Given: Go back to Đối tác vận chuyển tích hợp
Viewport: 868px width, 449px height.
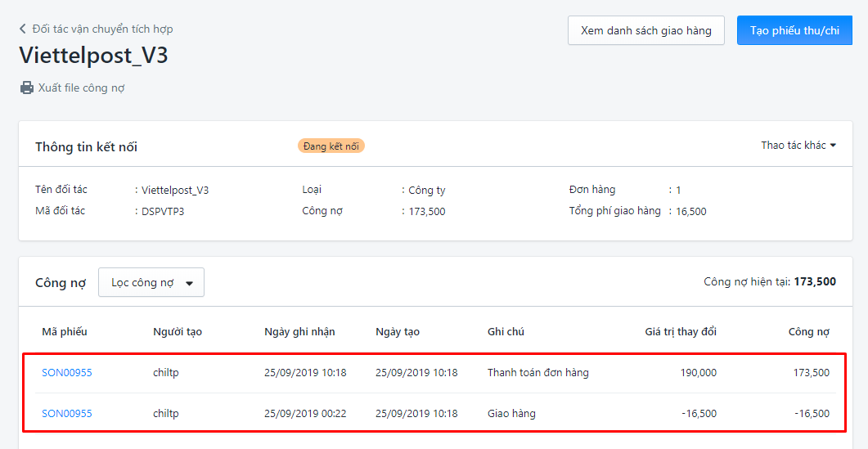Looking at the screenshot, I should (102, 29).
